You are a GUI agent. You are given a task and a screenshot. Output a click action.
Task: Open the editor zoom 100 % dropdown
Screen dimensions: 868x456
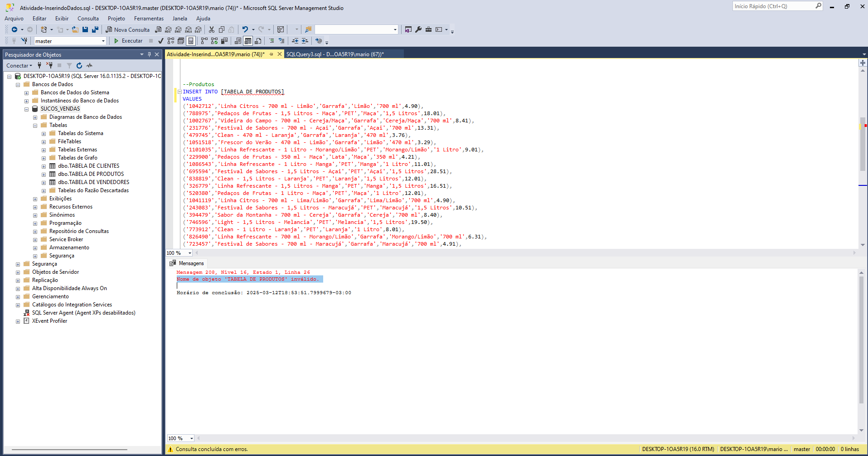pyautogui.click(x=189, y=253)
